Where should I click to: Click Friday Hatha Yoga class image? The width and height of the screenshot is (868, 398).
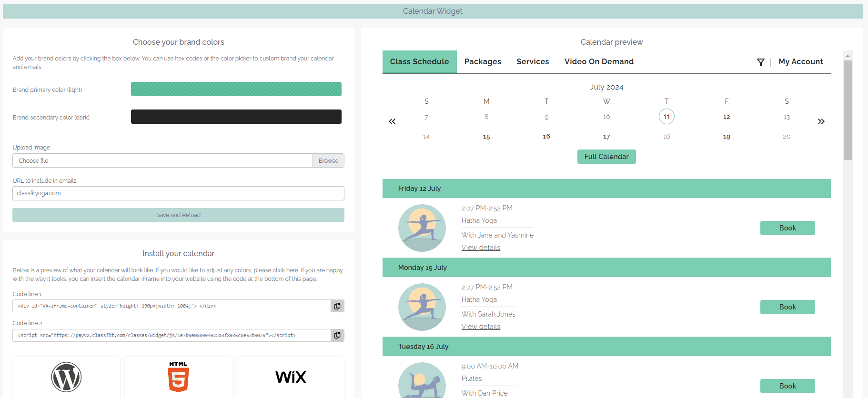click(x=422, y=228)
